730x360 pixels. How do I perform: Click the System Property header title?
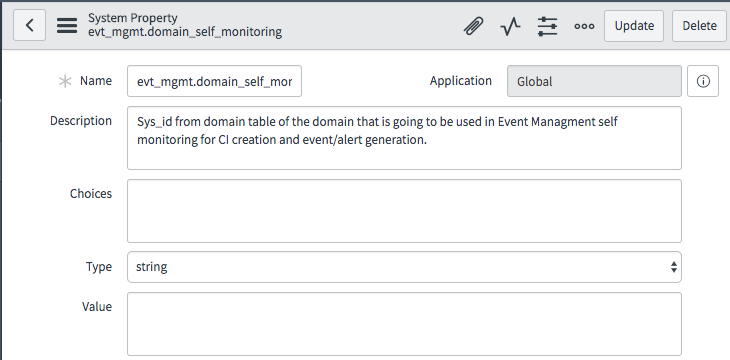point(133,18)
